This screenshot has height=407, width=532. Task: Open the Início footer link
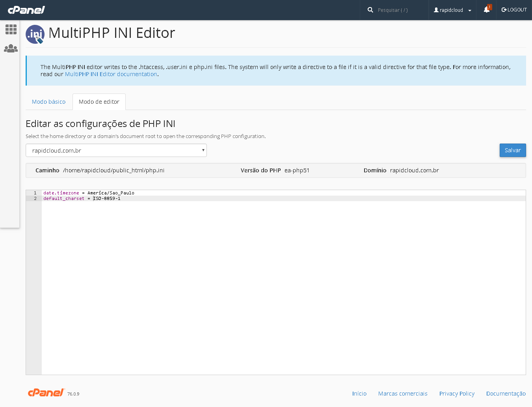(359, 394)
